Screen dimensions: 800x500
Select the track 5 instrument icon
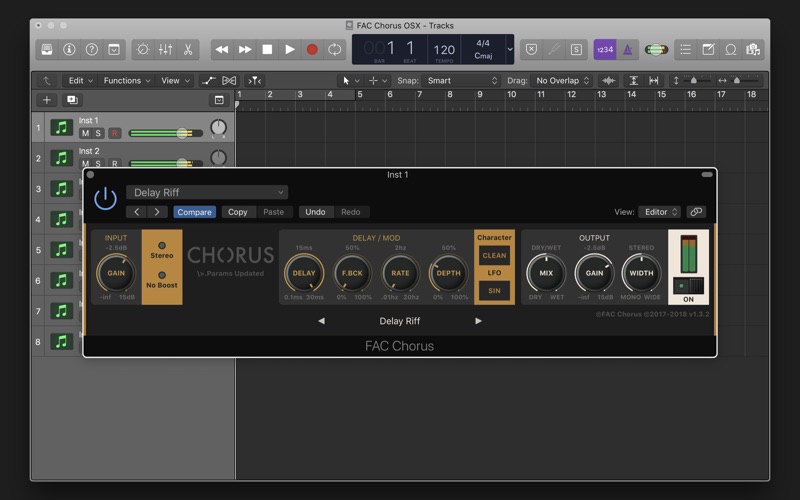pos(61,250)
